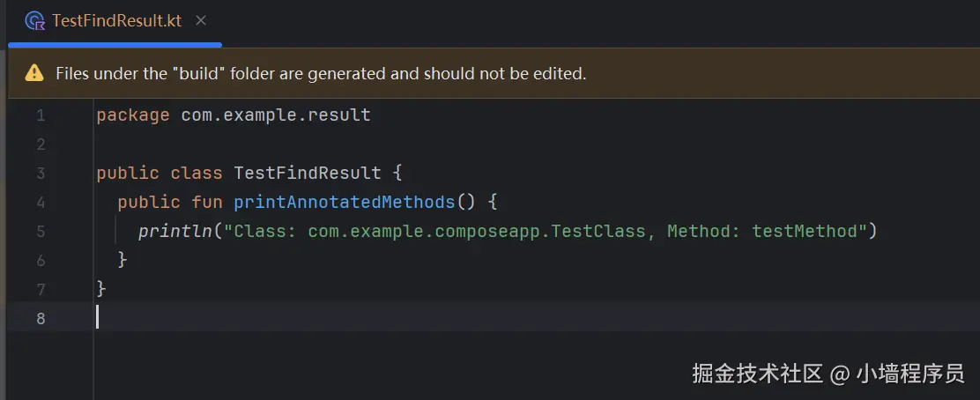This screenshot has height=400, width=980.
Task: Click the println call on line 5
Action: click(174, 231)
